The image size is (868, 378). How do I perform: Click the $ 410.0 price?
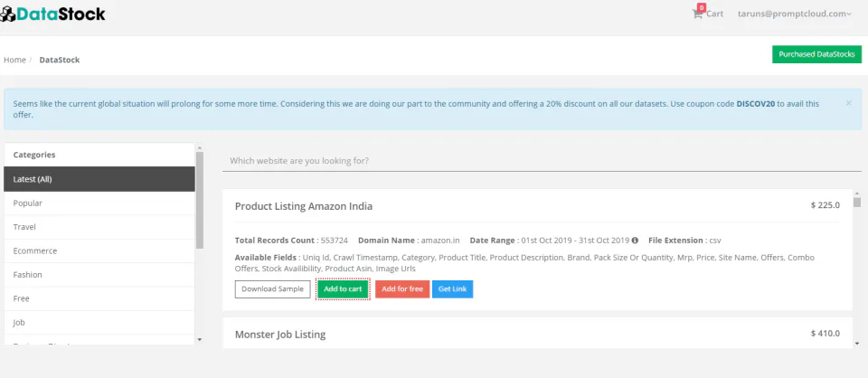coord(826,333)
